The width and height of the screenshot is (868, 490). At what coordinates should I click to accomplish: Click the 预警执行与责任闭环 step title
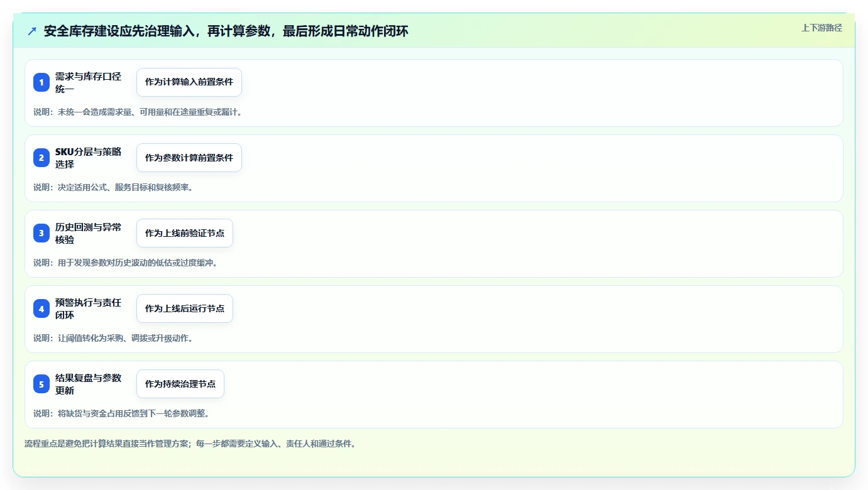pyautogui.click(x=89, y=308)
